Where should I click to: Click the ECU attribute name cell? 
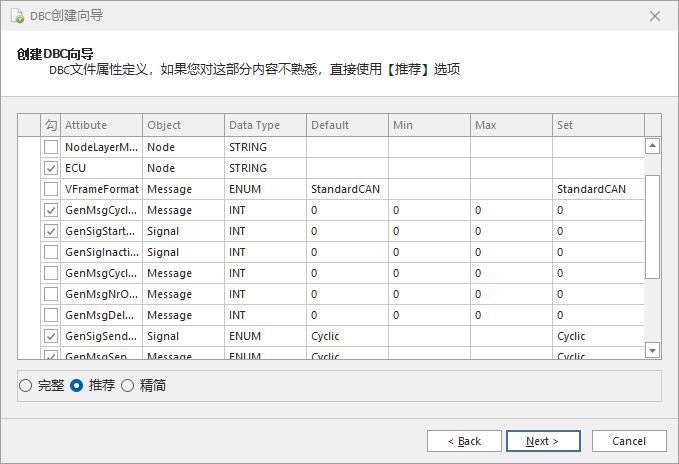tap(101, 168)
